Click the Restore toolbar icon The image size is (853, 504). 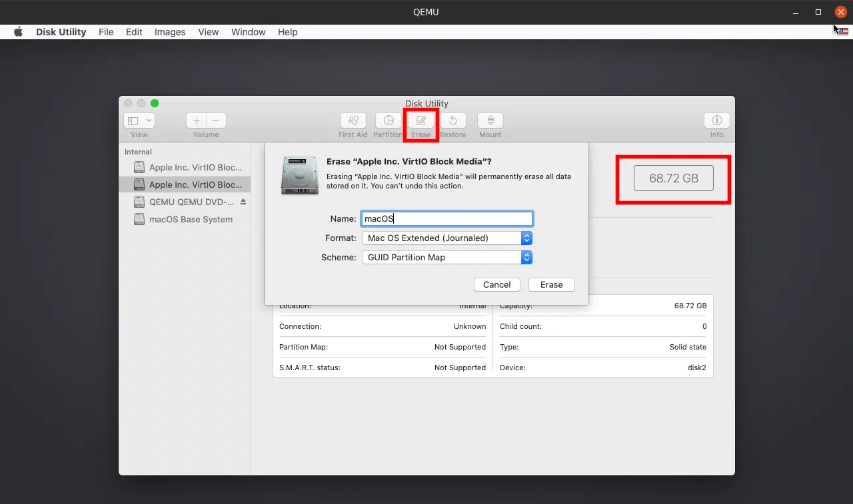pos(452,121)
